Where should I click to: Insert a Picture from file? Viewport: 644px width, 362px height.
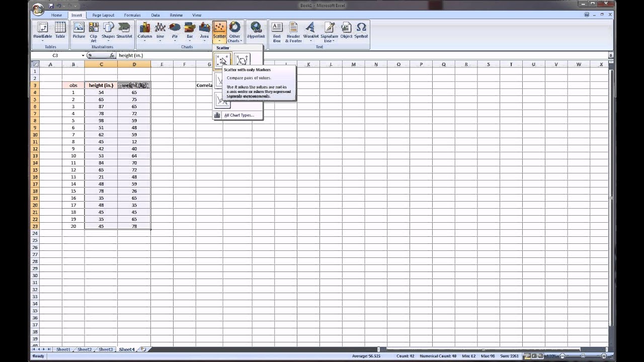[x=79, y=31]
